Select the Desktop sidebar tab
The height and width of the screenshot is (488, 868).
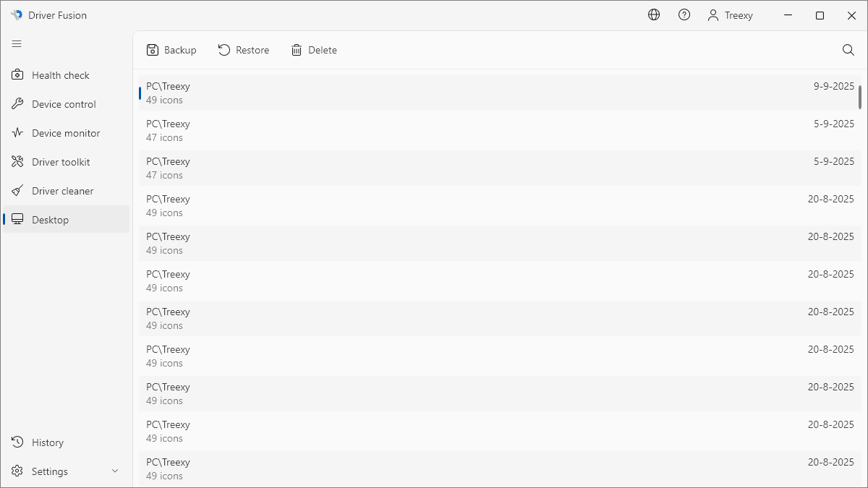(51, 220)
